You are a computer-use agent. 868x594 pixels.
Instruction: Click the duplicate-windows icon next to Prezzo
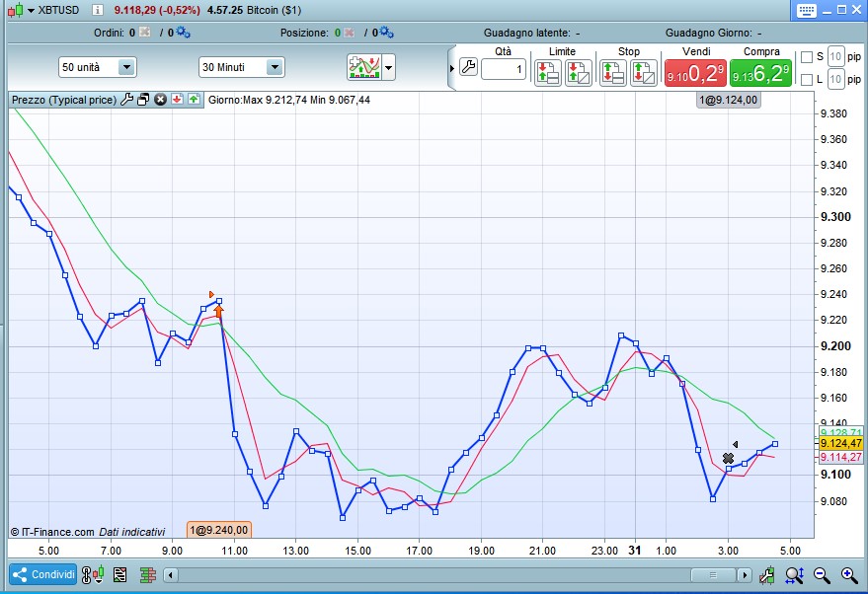[x=143, y=100]
